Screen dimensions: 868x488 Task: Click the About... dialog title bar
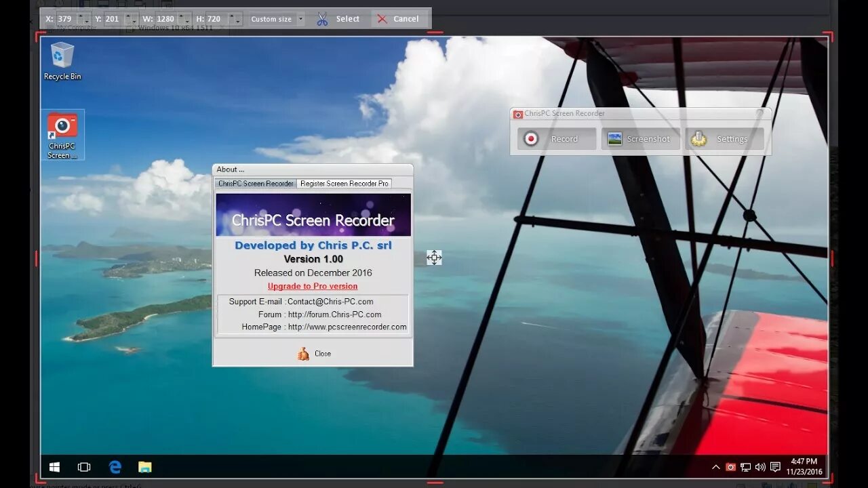click(x=313, y=169)
